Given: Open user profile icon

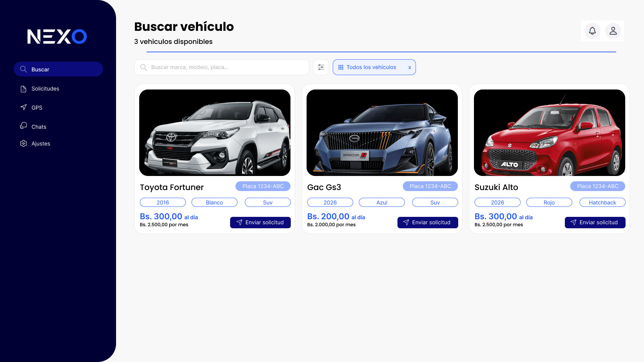Looking at the screenshot, I should pos(613,31).
